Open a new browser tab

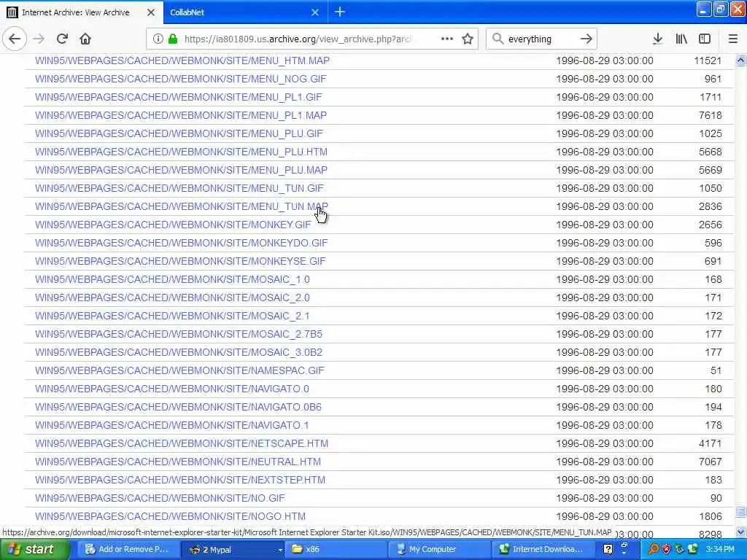340,12
